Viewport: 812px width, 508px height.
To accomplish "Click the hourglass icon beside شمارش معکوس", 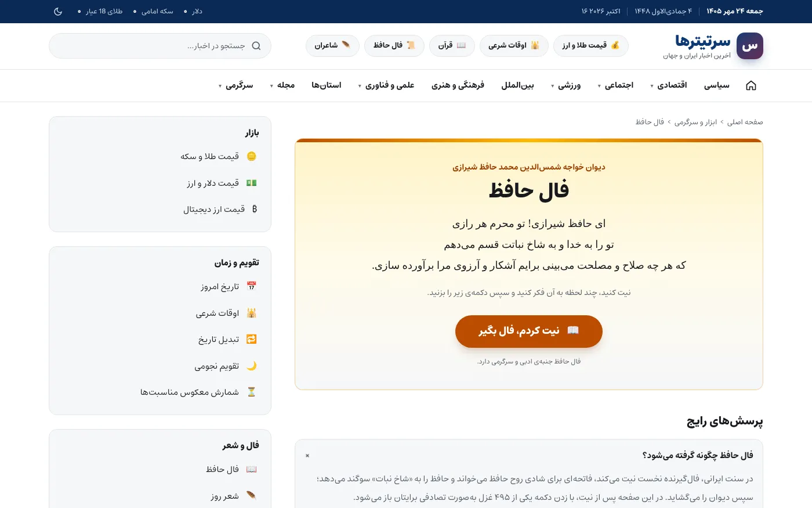I will point(251,392).
